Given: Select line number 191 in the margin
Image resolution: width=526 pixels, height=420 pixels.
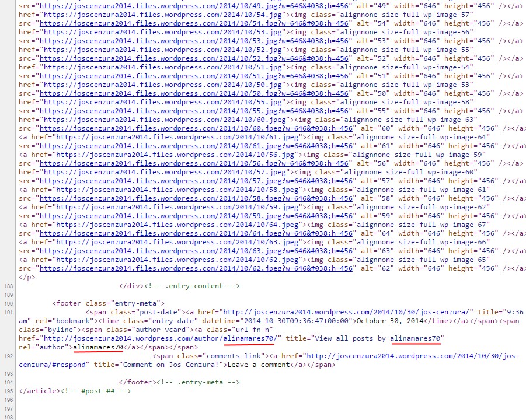Looking at the screenshot, I should (8, 313).
